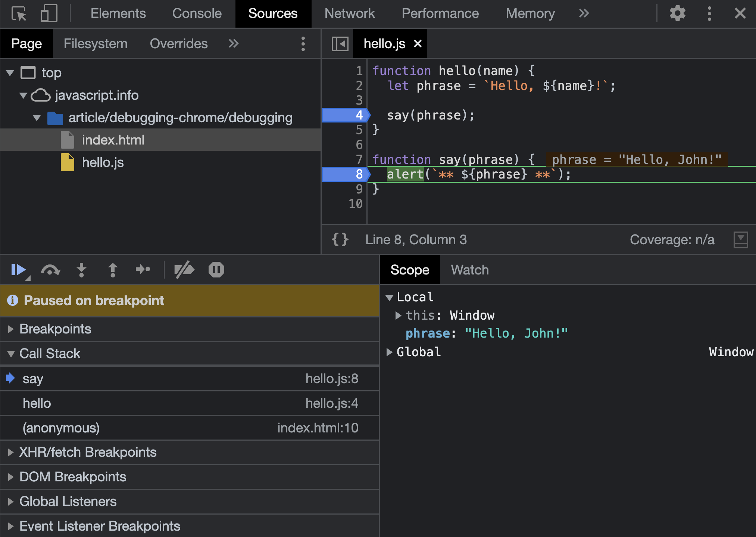Collapse the Call Stack section

click(50, 353)
